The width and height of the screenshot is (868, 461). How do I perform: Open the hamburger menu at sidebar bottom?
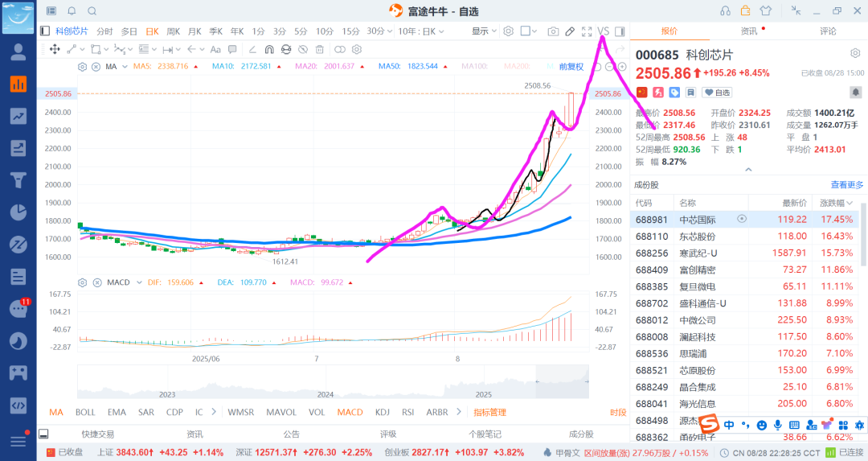coord(18,441)
